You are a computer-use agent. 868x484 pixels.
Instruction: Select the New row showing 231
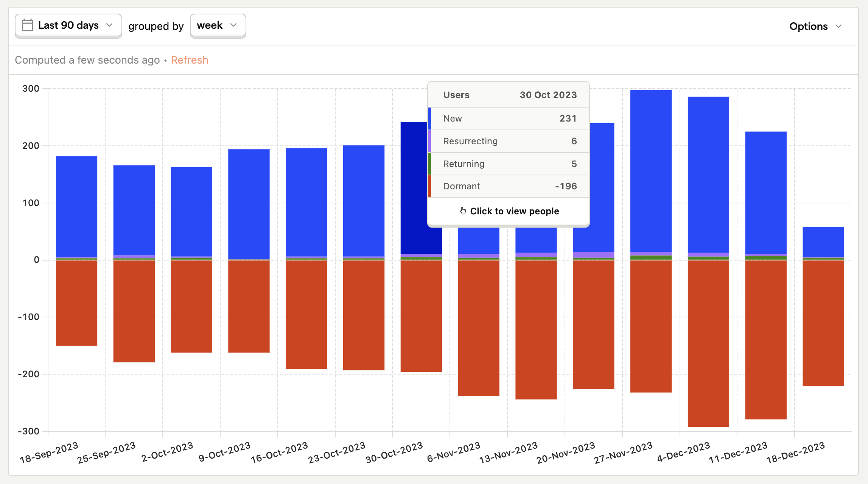click(x=509, y=119)
